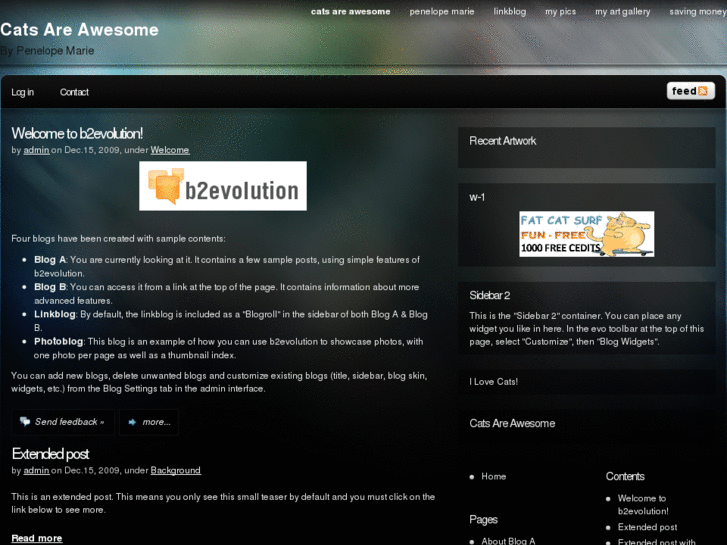Open the Welcome to b2evolution! post title
The width and height of the screenshot is (727, 545).
click(x=77, y=134)
